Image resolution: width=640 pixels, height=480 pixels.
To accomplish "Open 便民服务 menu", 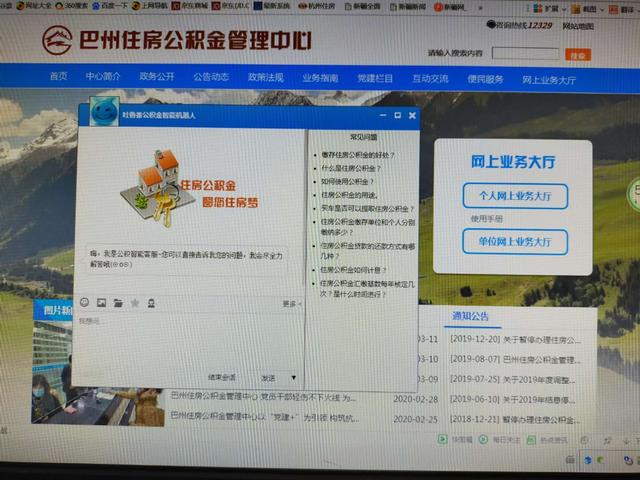I will pyautogui.click(x=485, y=79).
